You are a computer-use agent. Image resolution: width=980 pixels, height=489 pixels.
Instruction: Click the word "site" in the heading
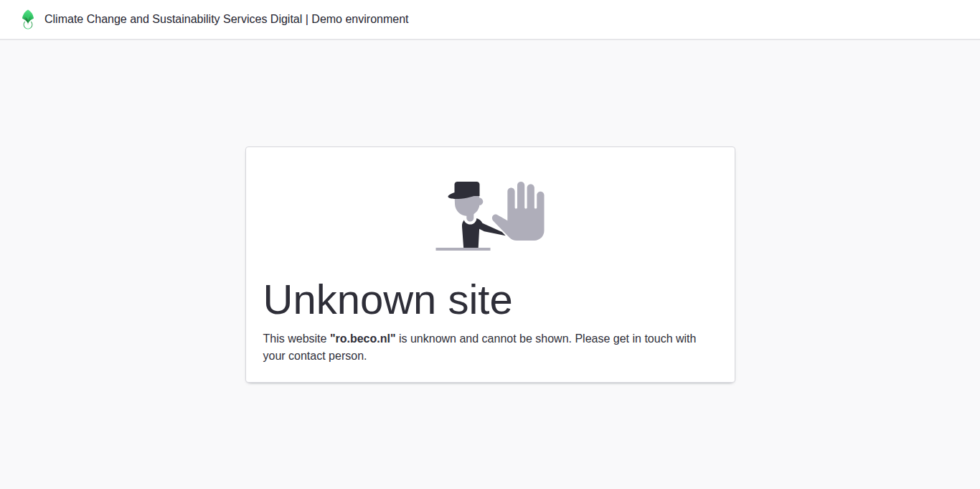[480, 299]
